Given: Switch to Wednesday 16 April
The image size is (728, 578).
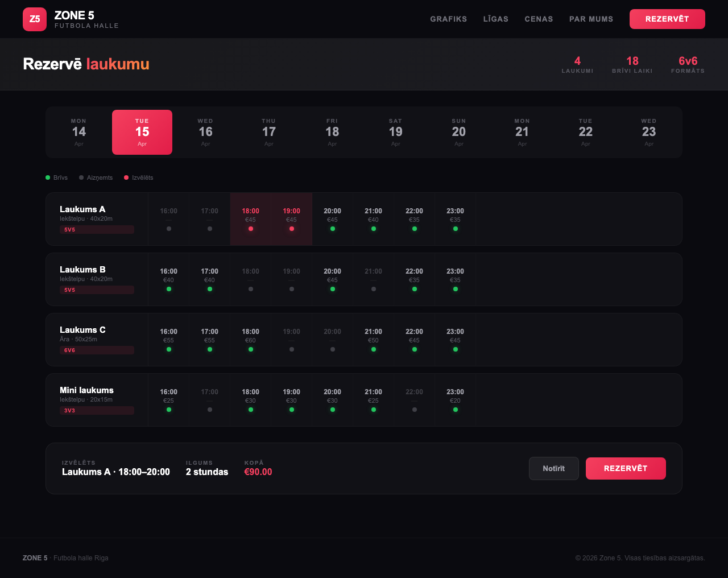Looking at the screenshot, I should point(205,133).
